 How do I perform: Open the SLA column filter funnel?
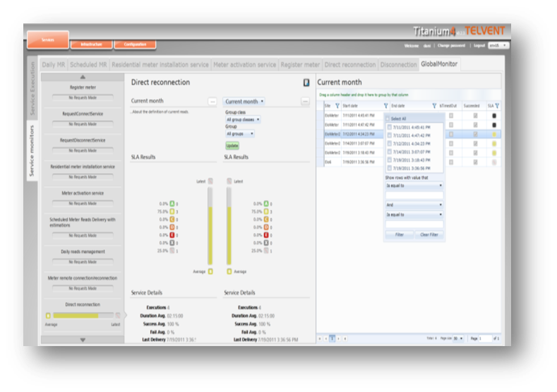coord(497,105)
